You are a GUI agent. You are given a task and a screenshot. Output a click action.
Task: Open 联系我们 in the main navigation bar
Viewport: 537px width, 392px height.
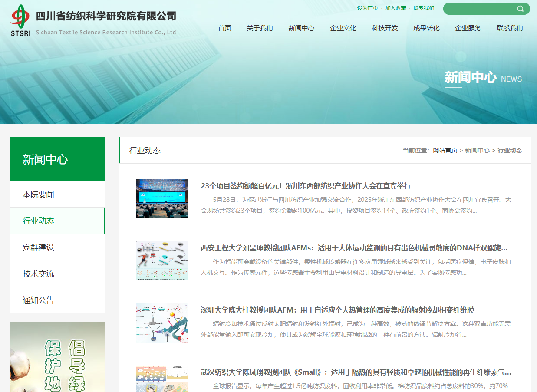tap(510, 28)
